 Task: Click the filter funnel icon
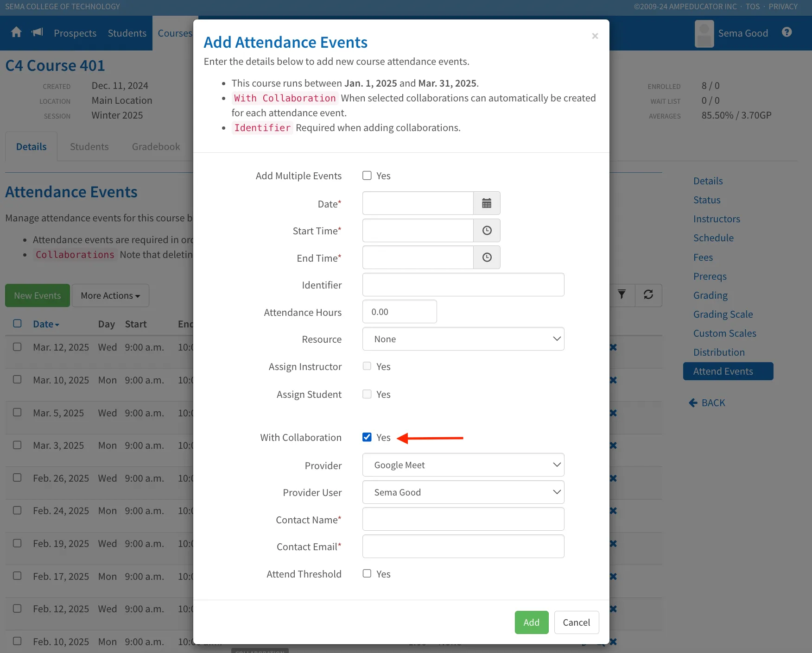point(622,295)
